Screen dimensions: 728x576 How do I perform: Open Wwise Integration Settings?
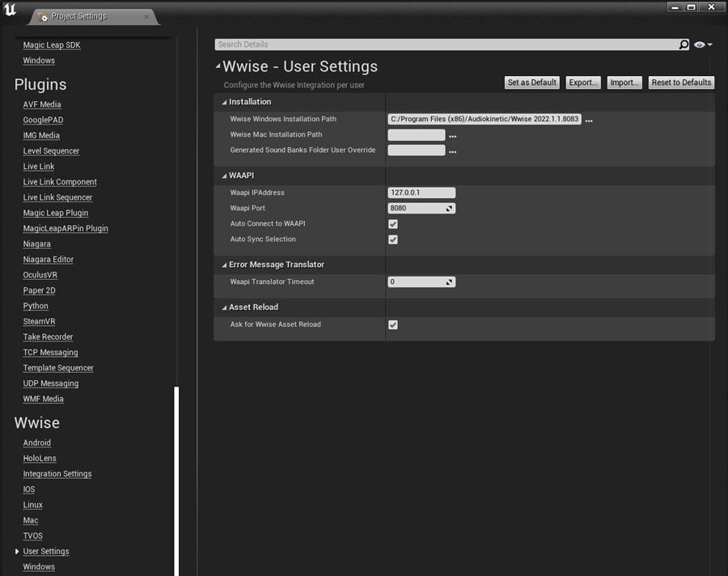tap(57, 474)
